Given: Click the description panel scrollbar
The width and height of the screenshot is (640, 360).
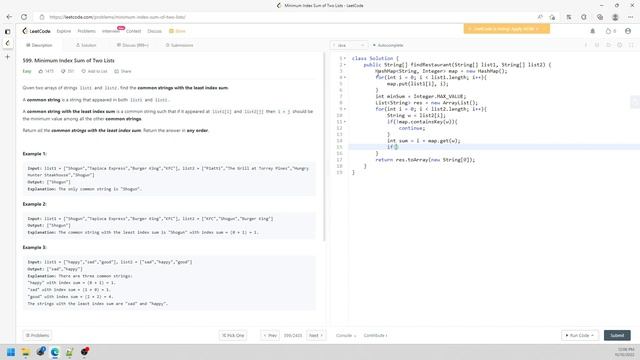Looking at the screenshot, I should pos(324,147).
